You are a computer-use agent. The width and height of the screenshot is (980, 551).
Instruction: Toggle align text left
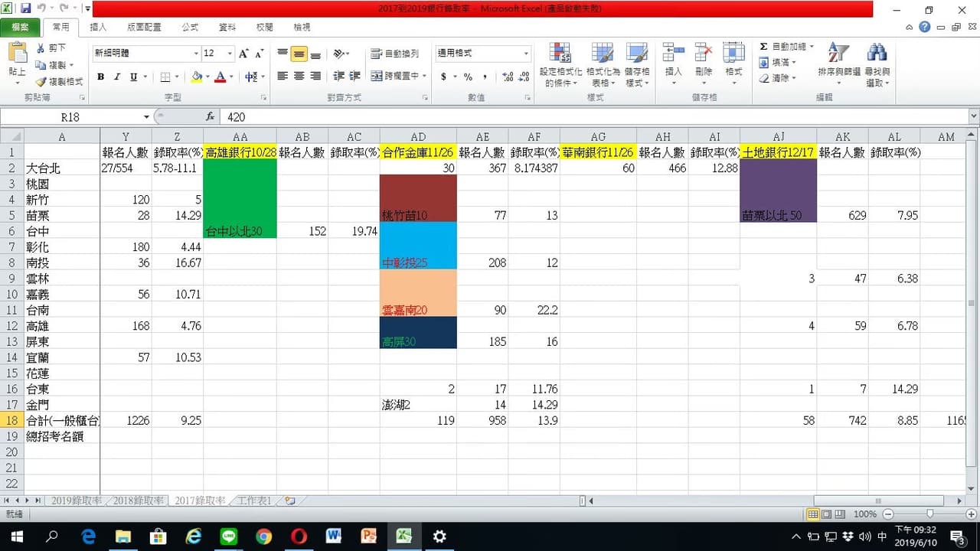click(x=283, y=77)
